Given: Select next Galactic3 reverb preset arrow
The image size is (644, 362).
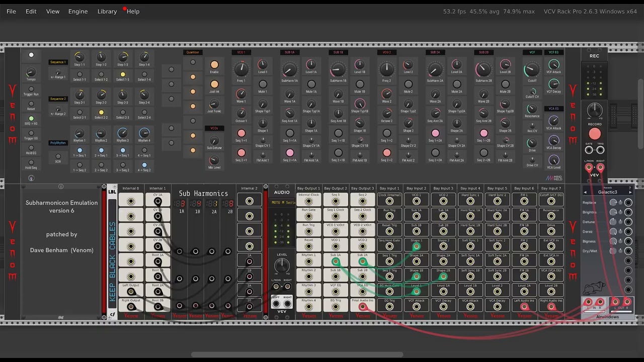Looking at the screenshot, I should (x=630, y=192).
